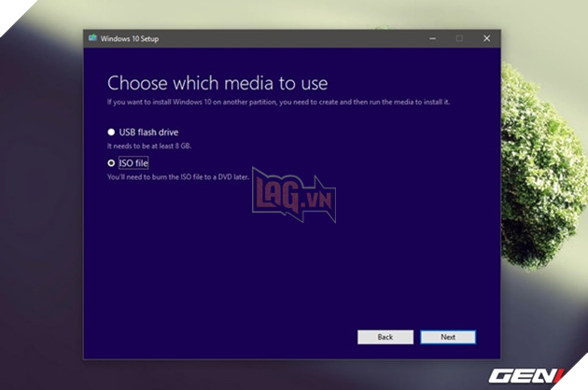Click 'You'll need to burn the ISO file' text
Image resolution: width=588 pixels, height=390 pixels.
click(177, 177)
